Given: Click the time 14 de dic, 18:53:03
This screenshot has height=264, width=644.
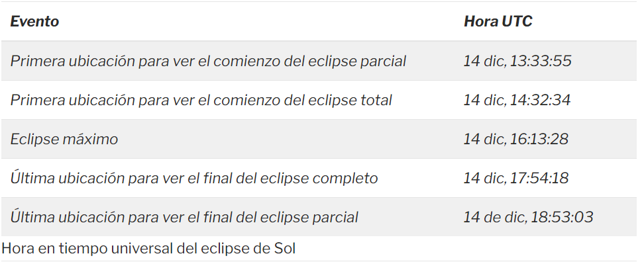Looking at the screenshot, I should coord(528,217).
